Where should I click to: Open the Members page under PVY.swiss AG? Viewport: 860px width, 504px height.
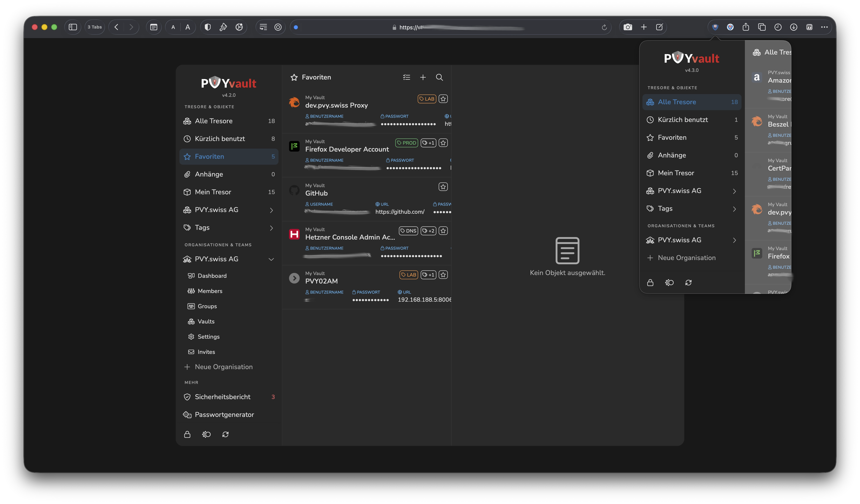click(x=210, y=291)
